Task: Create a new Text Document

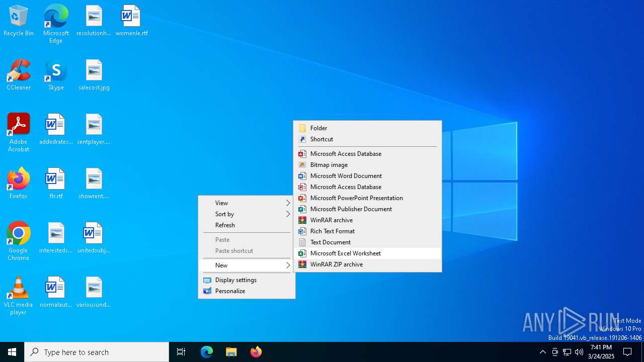Action: 367,242
